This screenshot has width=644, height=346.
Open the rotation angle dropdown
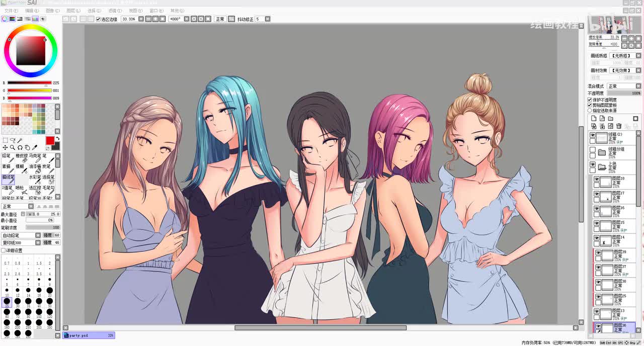point(187,19)
